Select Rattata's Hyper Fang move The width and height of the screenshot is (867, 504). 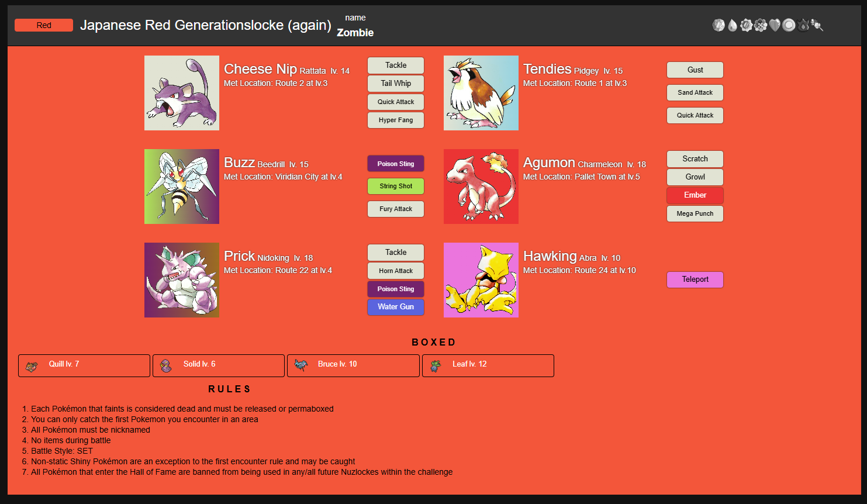click(x=396, y=120)
